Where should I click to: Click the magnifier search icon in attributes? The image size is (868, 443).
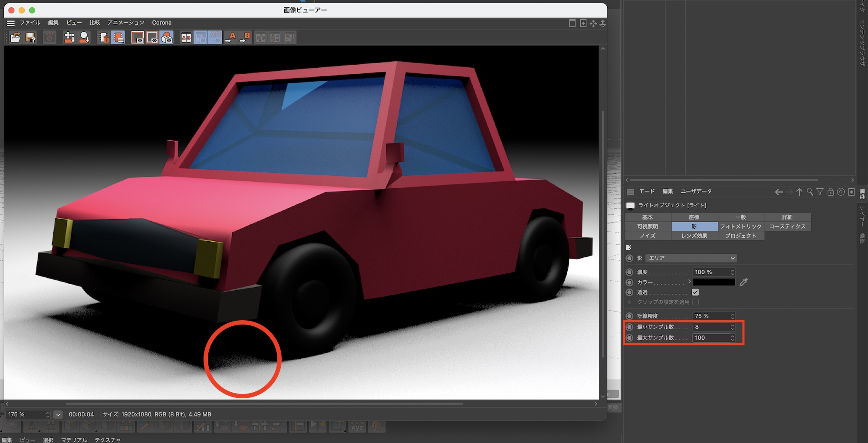[809, 192]
